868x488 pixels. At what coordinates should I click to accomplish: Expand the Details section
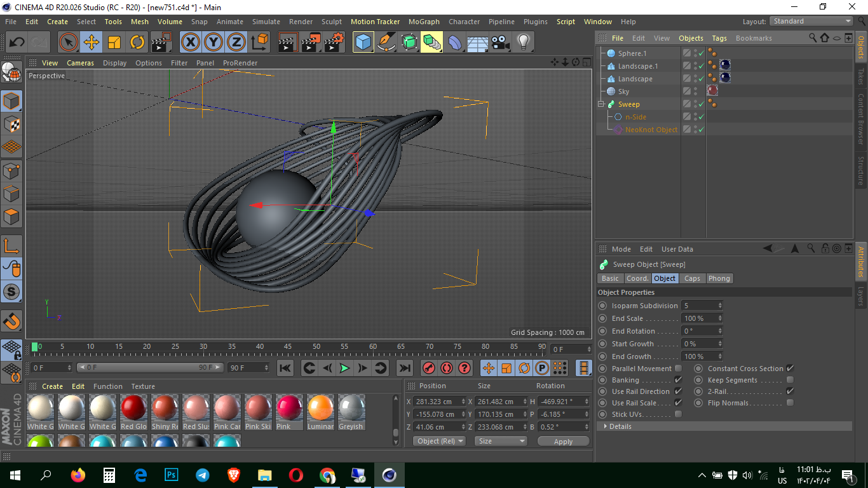point(606,426)
